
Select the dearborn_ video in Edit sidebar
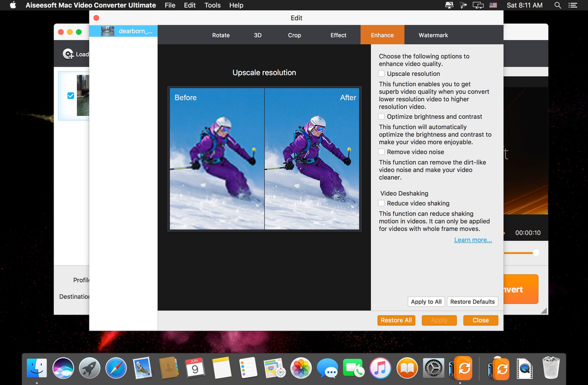click(123, 31)
